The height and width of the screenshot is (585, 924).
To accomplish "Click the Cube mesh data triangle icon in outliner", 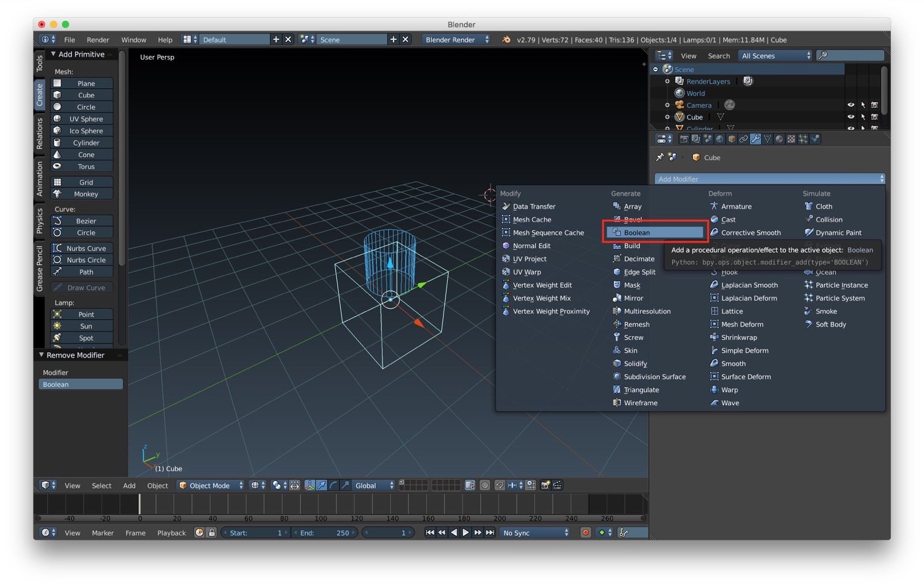I will coord(720,117).
